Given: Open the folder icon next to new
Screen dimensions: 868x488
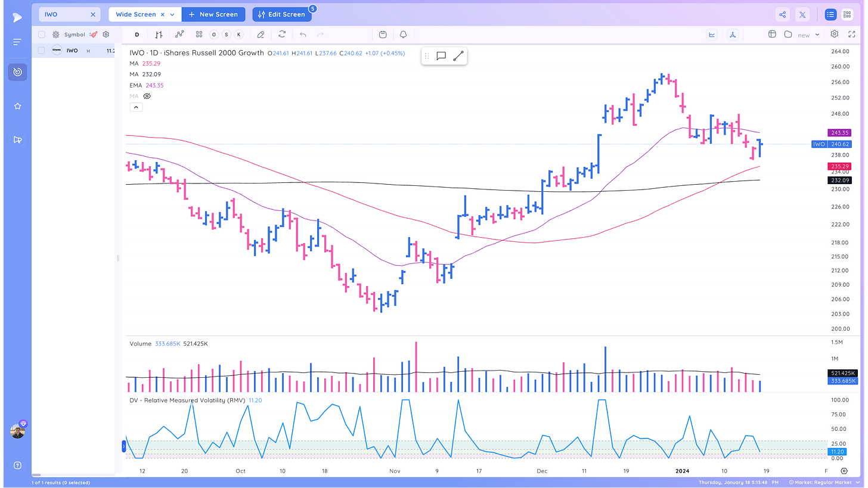Looking at the screenshot, I should 788,35.
